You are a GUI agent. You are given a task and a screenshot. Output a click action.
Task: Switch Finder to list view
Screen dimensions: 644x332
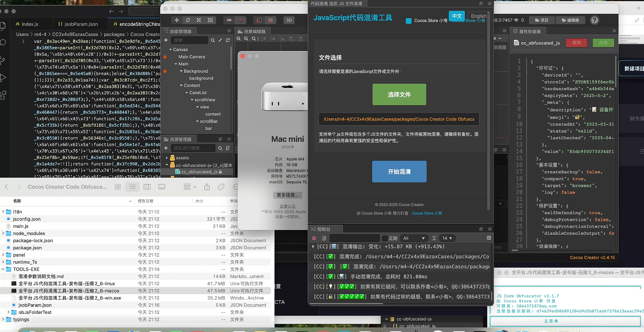coord(132,187)
